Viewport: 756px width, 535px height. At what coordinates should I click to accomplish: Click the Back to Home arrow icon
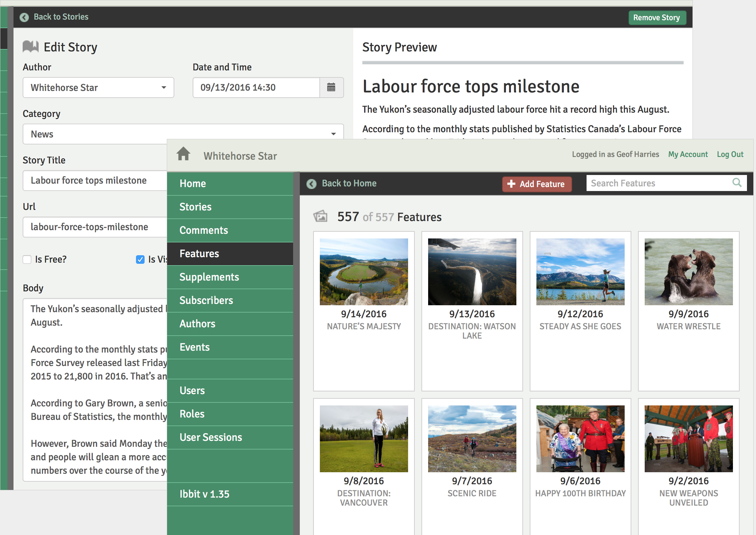[x=311, y=184]
